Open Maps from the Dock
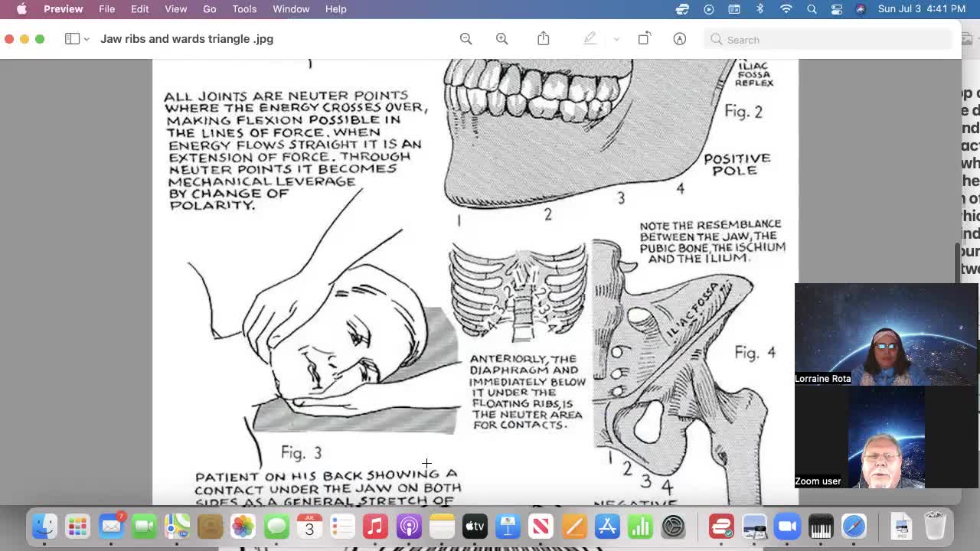980x551 pixels. pos(177,526)
